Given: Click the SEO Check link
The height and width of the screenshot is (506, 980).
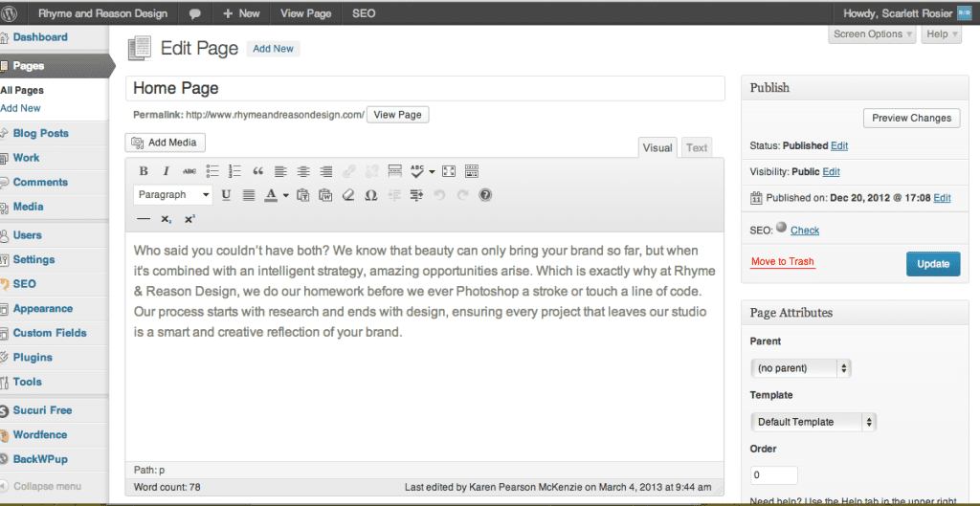Looking at the screenshot, I should pos(805,231).
